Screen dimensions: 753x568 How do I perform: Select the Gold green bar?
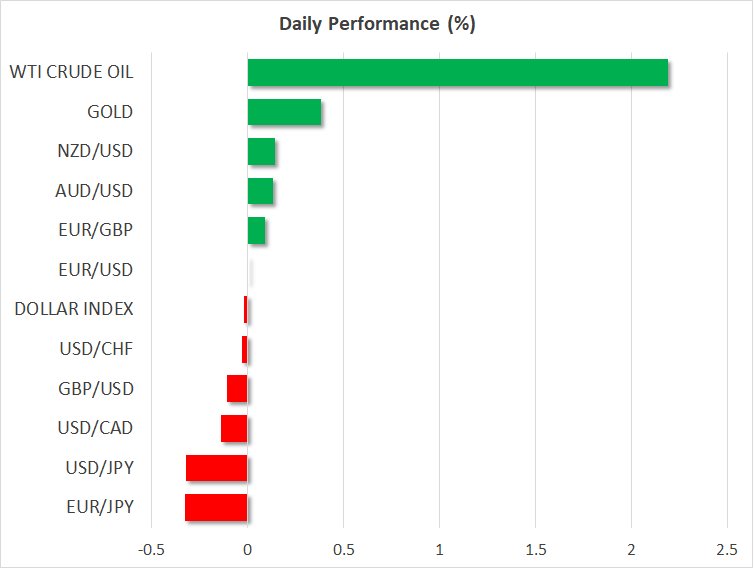[x=284, y=112]
